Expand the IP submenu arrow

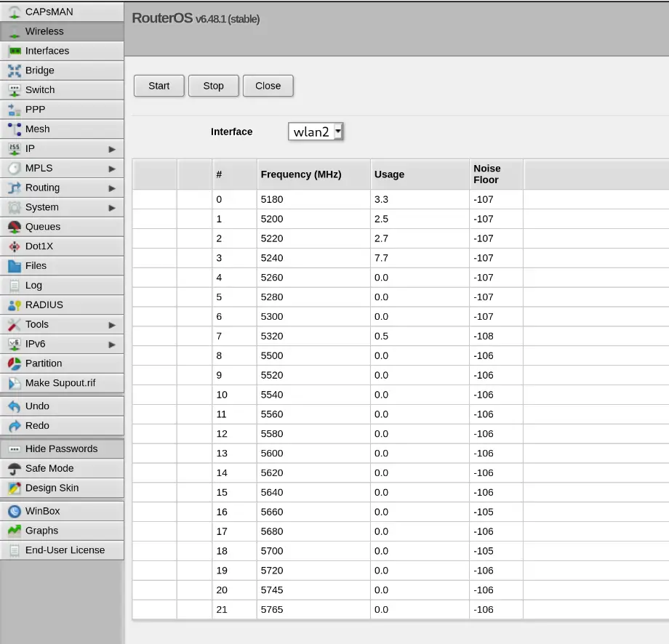tap(112, 149)
